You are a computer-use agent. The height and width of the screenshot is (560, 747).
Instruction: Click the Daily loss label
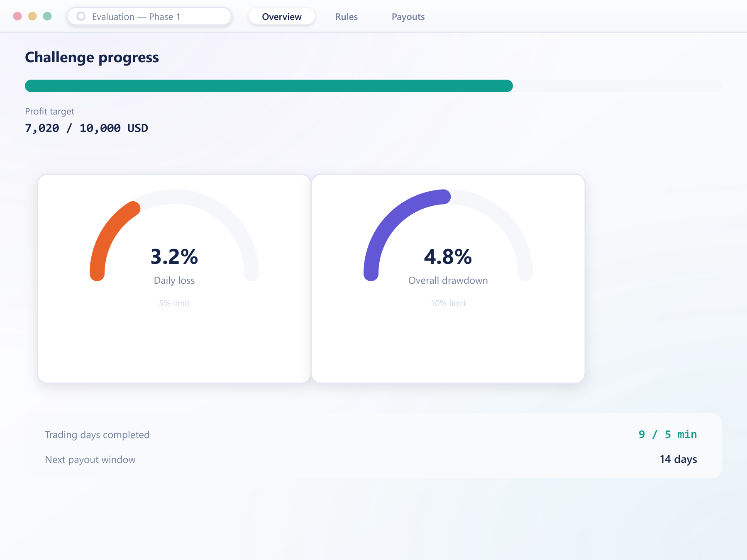(x=174, y=280)
